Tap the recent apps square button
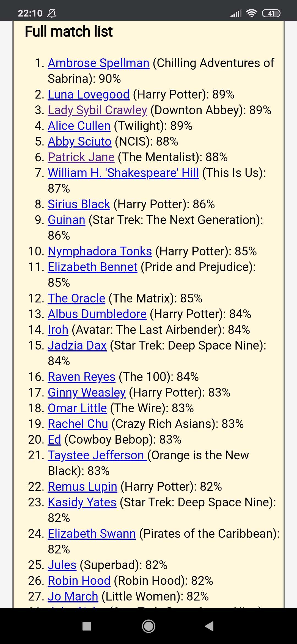 click(87, 626)
